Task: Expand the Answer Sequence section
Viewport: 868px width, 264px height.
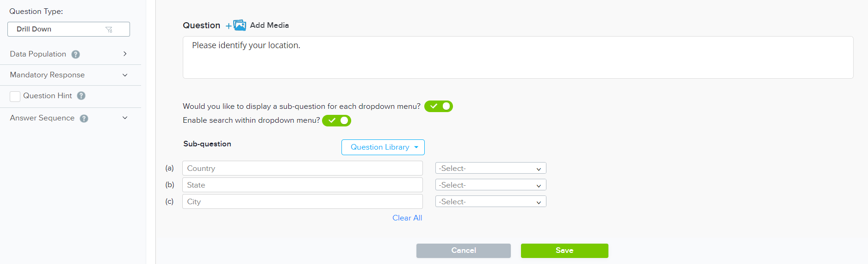Action: pyautogui.click(x=125, y=118)
